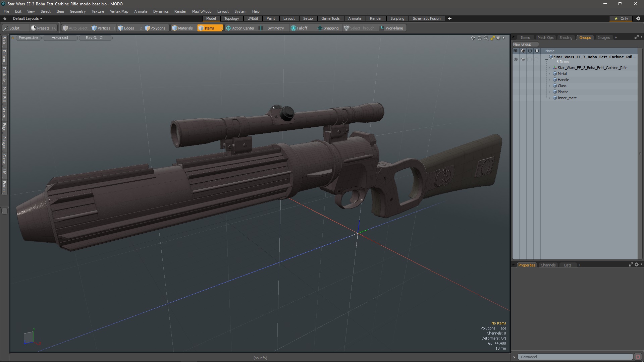This screenshot has height=362, width=644.
Task: Toggle visibility eye of Star_Wars group
Action: [516, 59]
